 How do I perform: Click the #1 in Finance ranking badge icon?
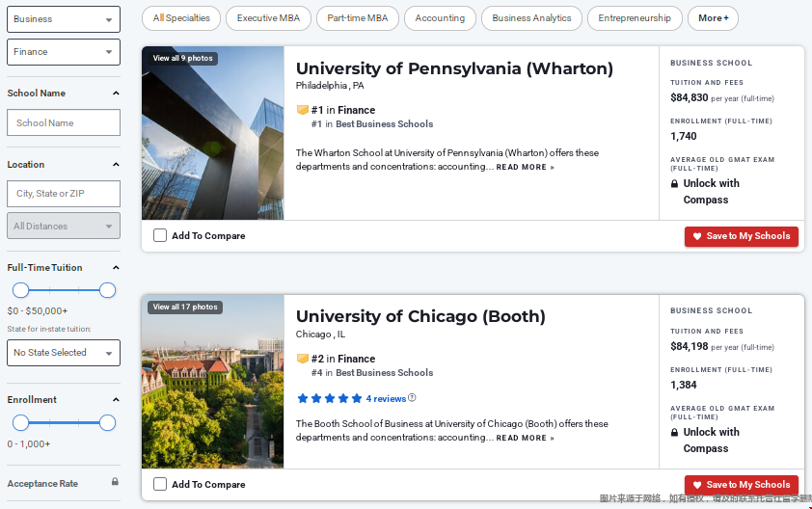302,110
